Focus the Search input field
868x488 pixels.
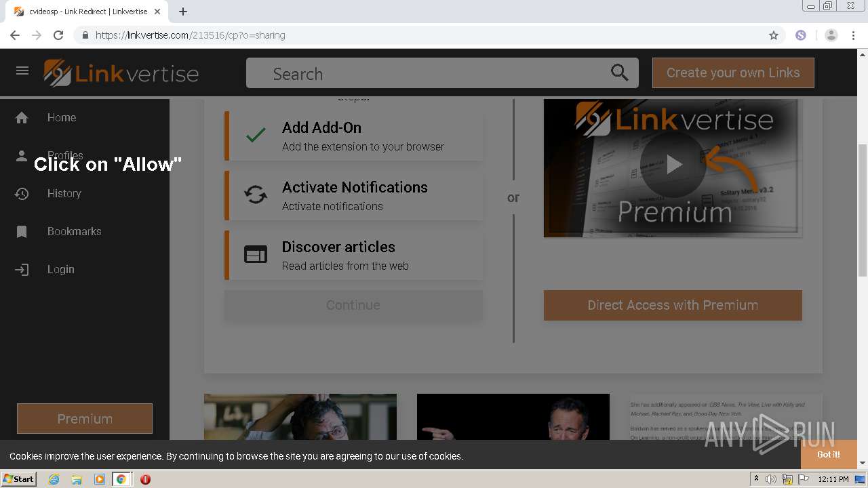click(x=442, y=73)
